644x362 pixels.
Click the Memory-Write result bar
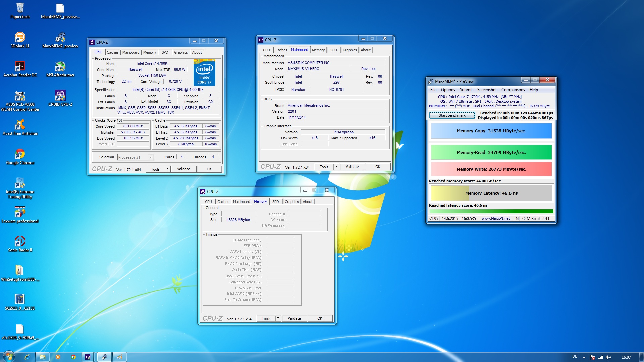491,169
